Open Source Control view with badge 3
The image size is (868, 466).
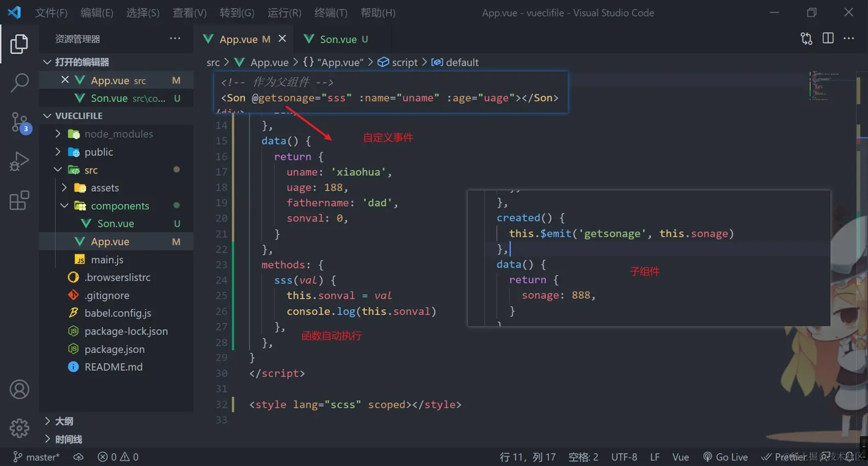click(20, 123)
